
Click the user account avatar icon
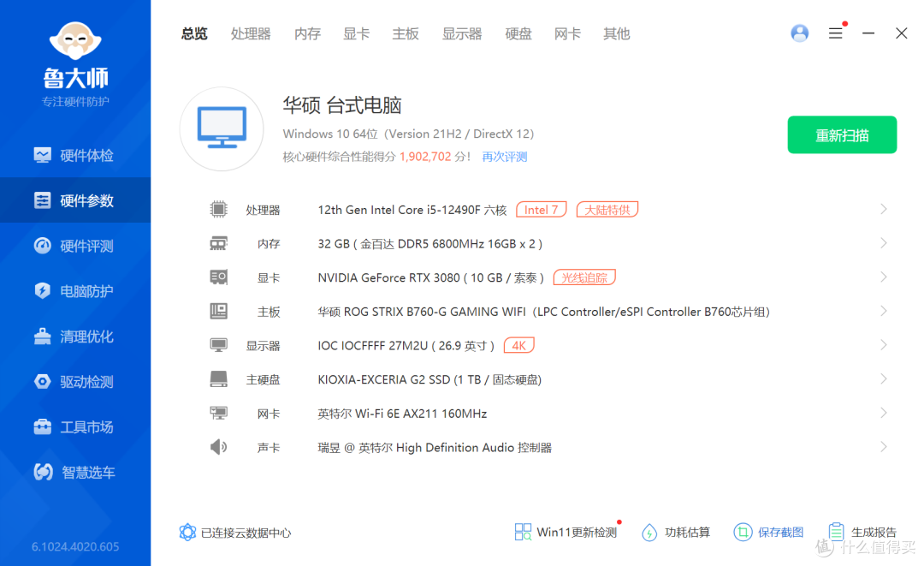tap(800, 33)
